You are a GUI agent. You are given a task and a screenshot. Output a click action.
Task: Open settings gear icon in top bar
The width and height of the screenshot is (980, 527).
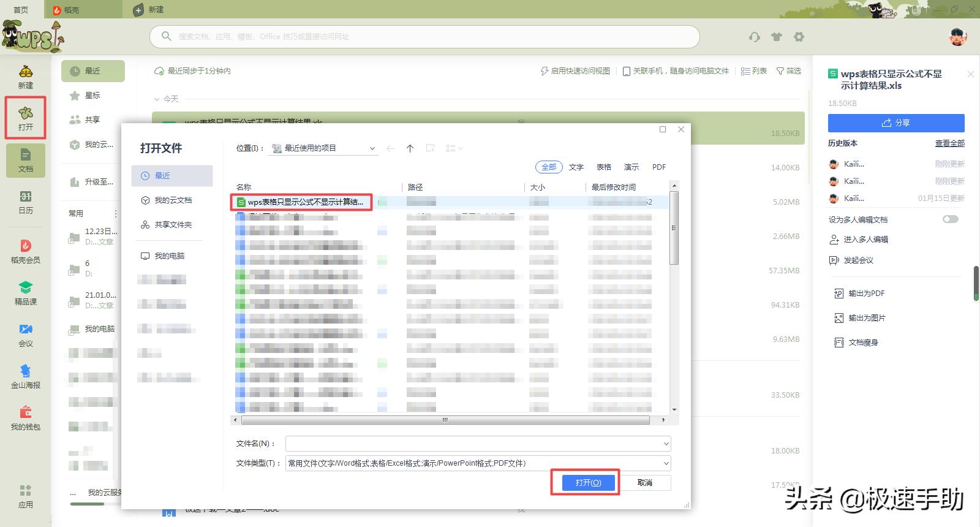pos(799,37)
